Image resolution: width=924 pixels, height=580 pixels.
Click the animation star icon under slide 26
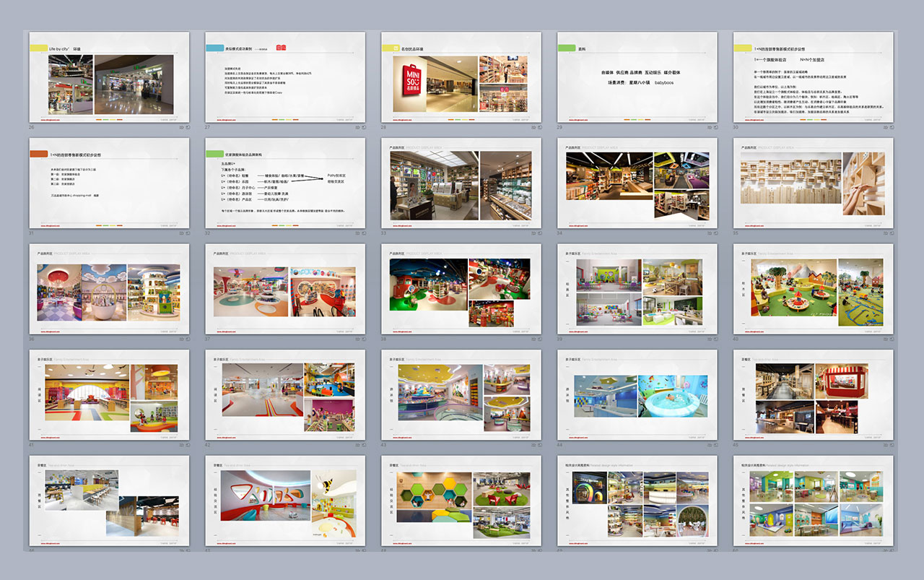(x=180, y=127)
